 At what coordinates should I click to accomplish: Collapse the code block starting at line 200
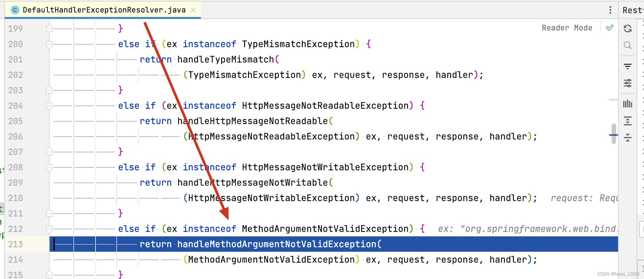[49, 44]
